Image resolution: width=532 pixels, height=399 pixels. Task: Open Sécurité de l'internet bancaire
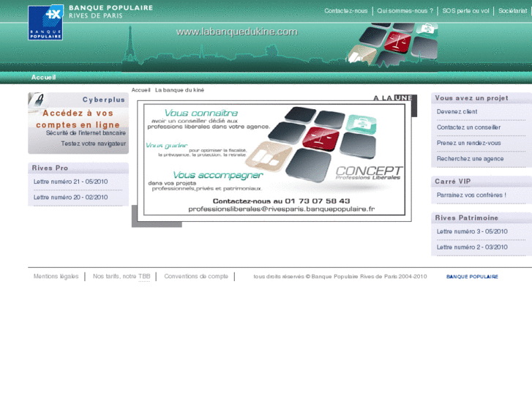86,133
